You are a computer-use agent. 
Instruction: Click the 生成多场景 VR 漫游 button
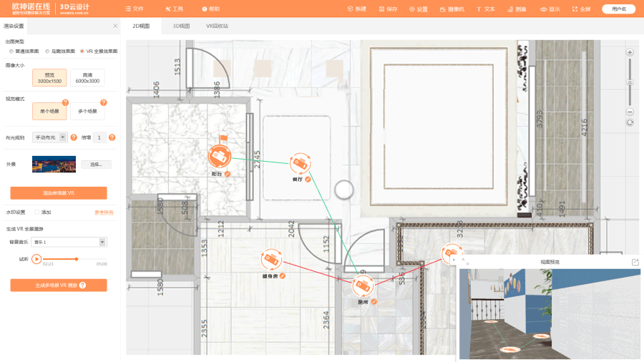(59, 285)
